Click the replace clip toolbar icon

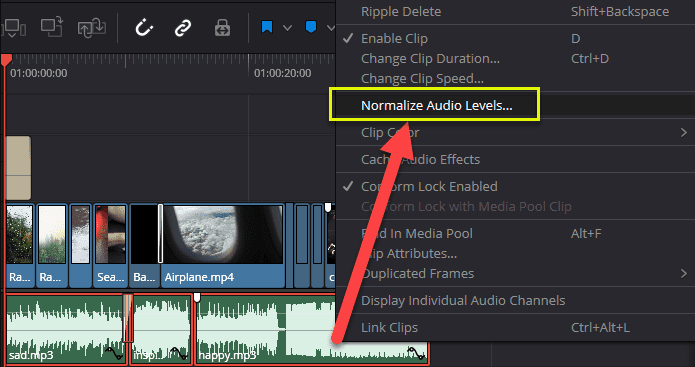pos(92,27)
